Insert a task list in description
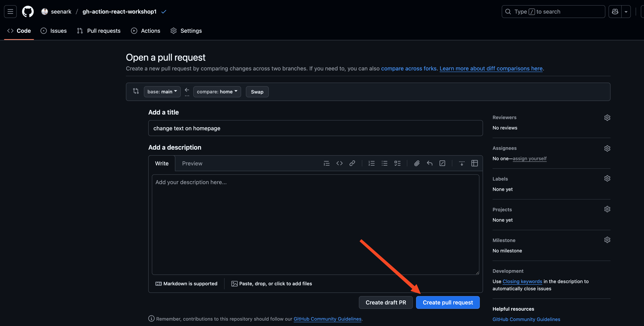This screenshot has height=326, width=644. click(397, 163)
